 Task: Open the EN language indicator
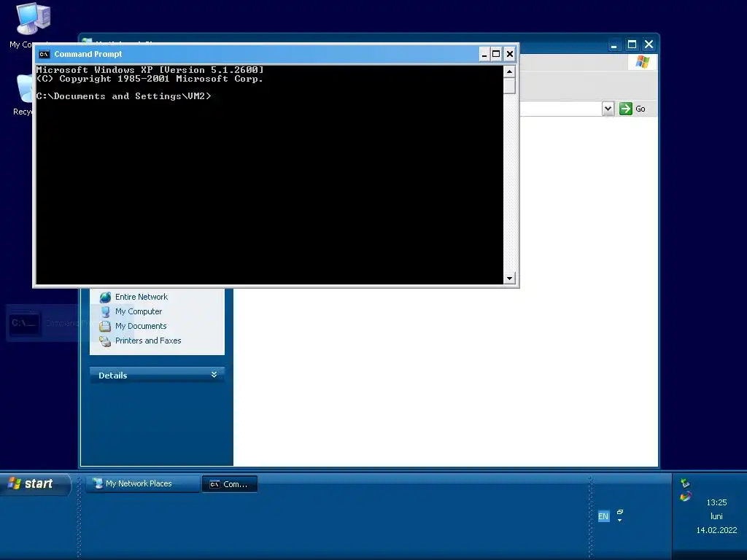(603, 516)
